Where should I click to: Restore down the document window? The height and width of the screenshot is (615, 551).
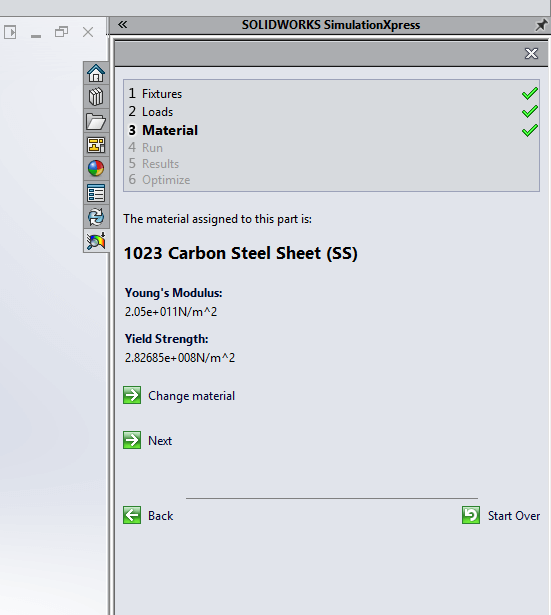[x=62, y=32]
